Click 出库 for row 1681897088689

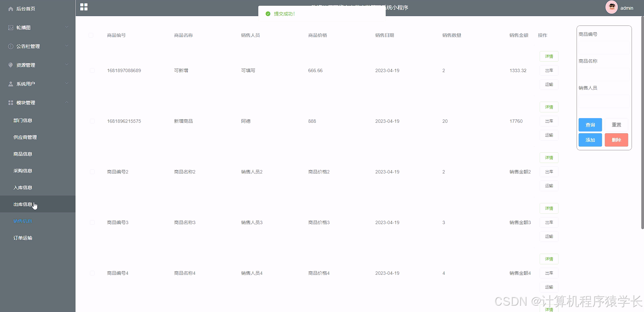point(549,70)
